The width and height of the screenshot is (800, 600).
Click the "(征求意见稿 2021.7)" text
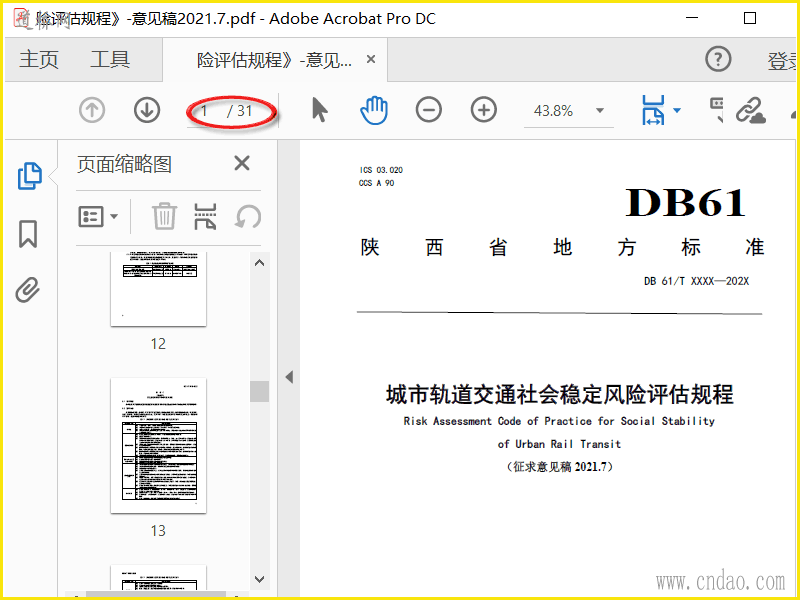[560, 467]
